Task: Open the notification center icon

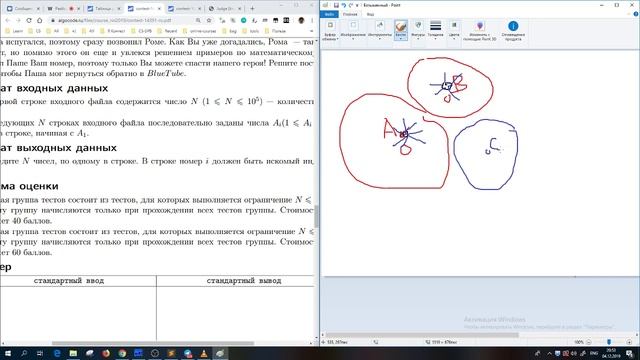Action: point(629,353)
